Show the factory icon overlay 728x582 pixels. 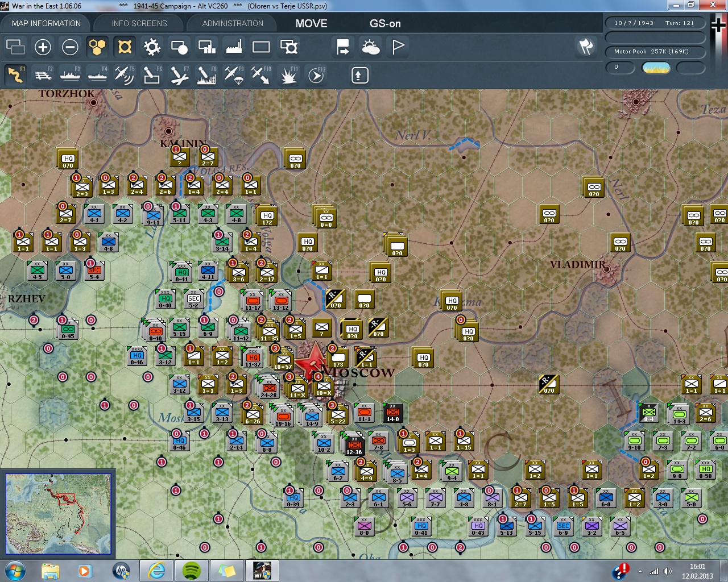click(234, 47)
